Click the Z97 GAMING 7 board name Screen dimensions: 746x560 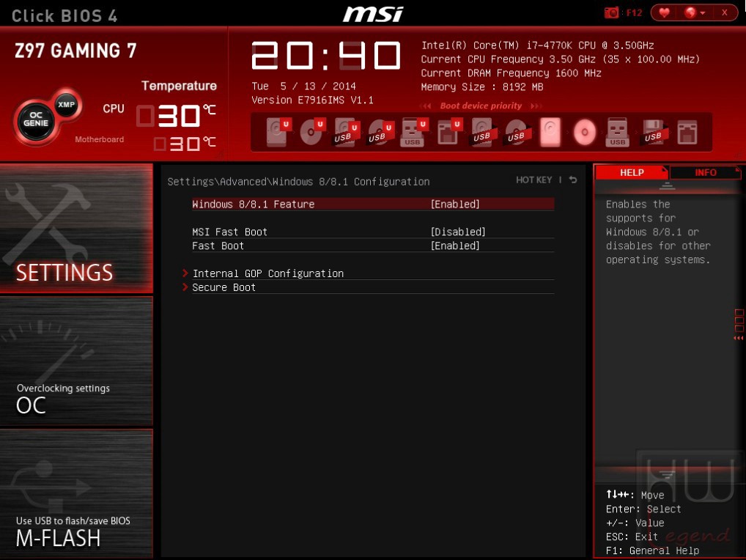[x=75, y=51]
